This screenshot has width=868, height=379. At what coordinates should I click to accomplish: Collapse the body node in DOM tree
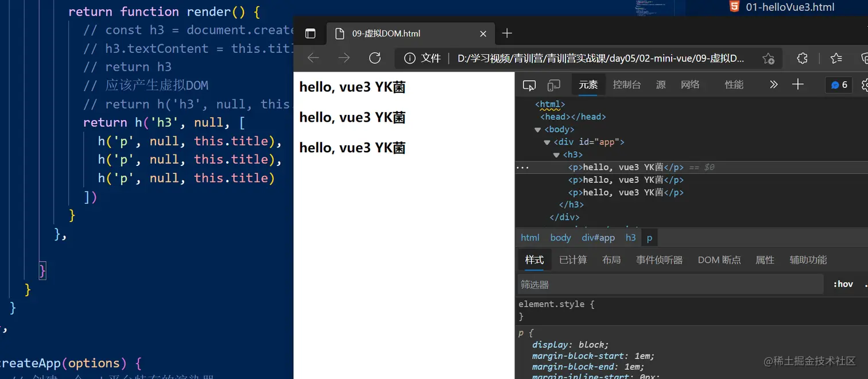(538, 130)
